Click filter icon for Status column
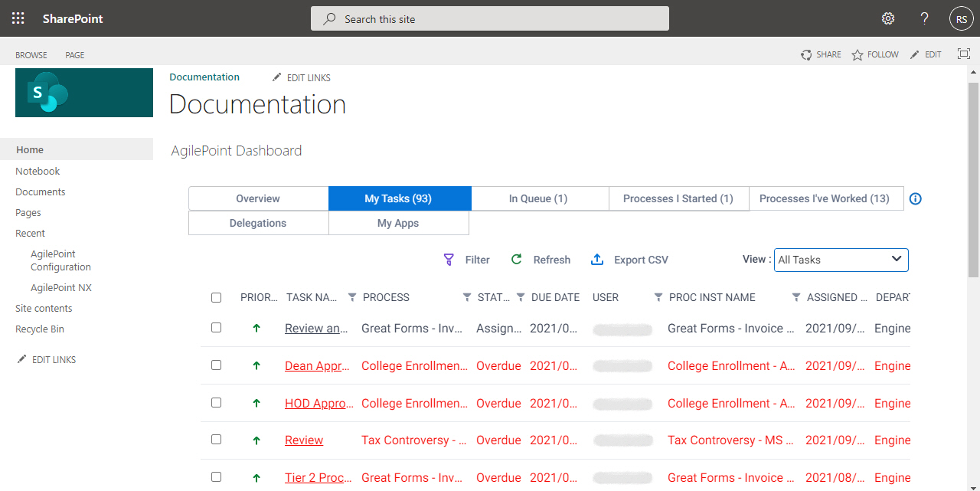Image resolution: width=980 pixels, height=491 pixels. click(x=521, y=297)
